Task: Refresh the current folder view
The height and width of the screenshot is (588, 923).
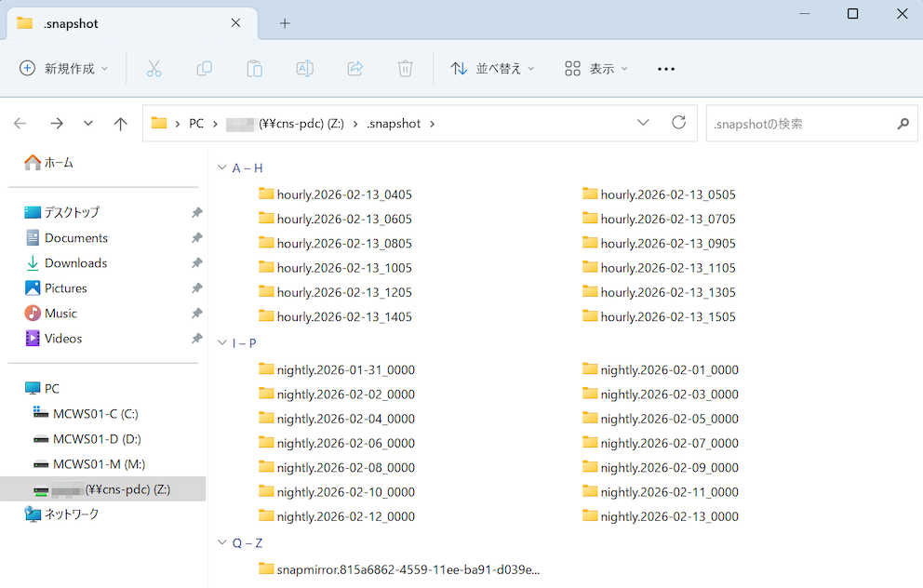Action: point(678,123)
